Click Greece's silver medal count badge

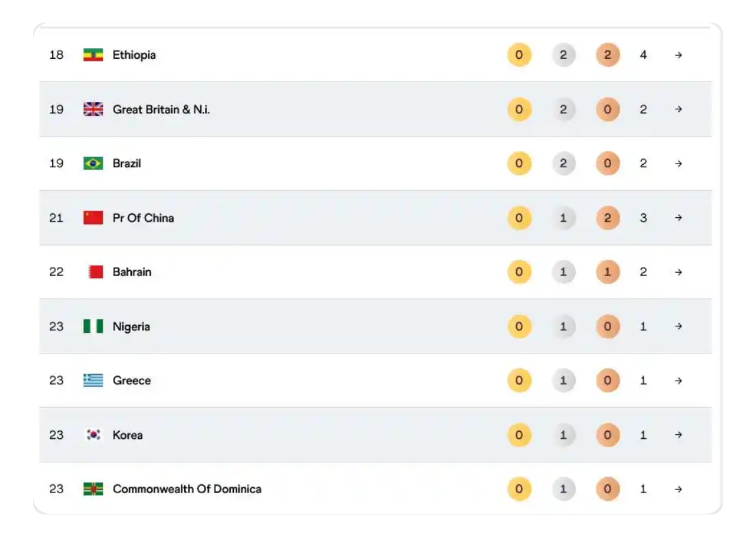(x=563, y=381)
